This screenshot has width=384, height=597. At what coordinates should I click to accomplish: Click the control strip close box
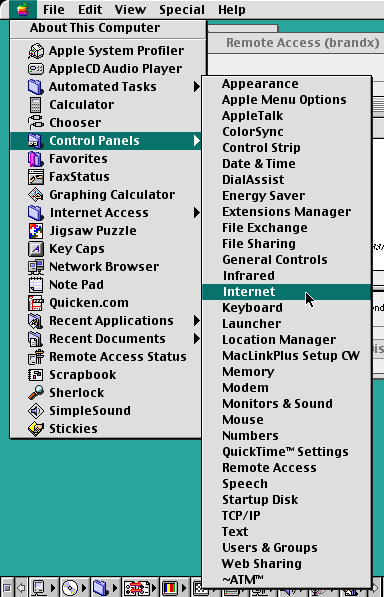point(7,588)
